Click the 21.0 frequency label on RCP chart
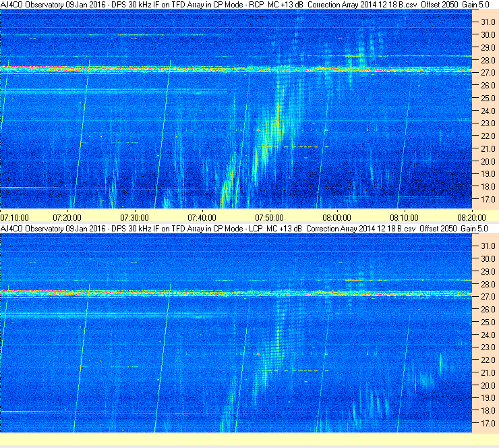 click(488, 149)
